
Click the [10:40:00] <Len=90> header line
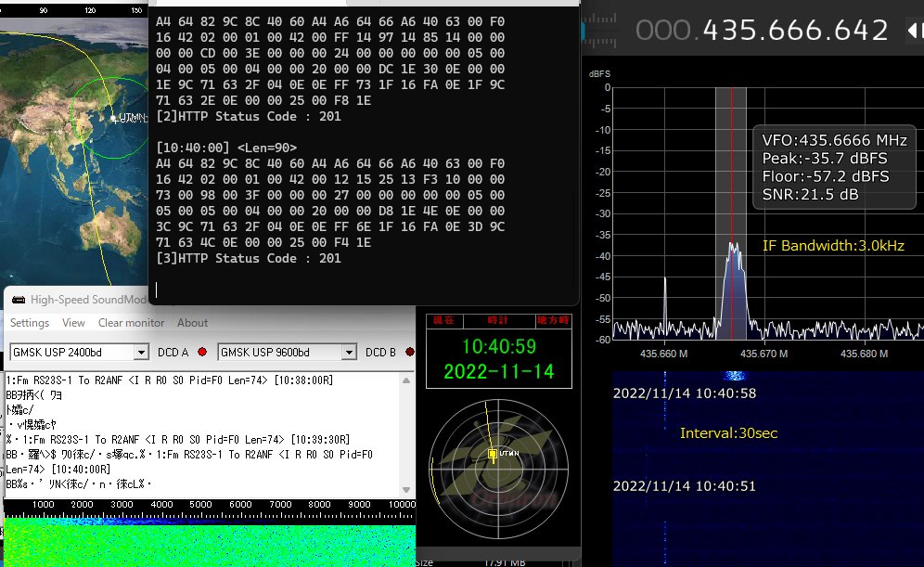click(226, 148)
